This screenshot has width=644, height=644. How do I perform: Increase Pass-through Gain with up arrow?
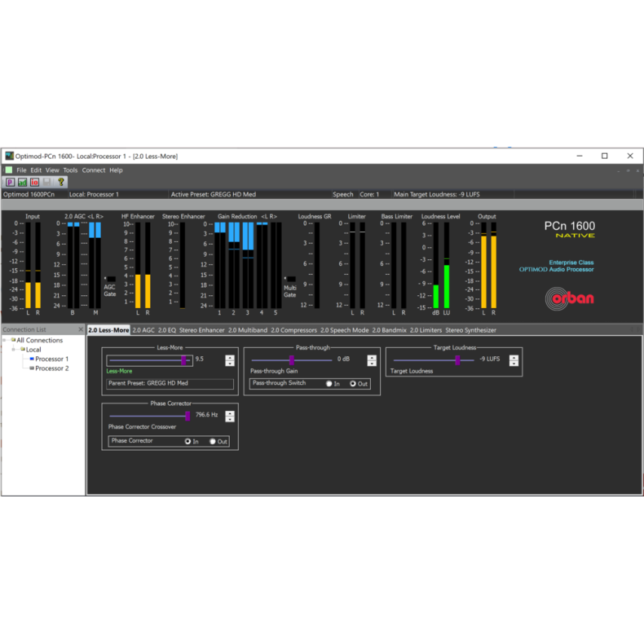coord(372,358)
